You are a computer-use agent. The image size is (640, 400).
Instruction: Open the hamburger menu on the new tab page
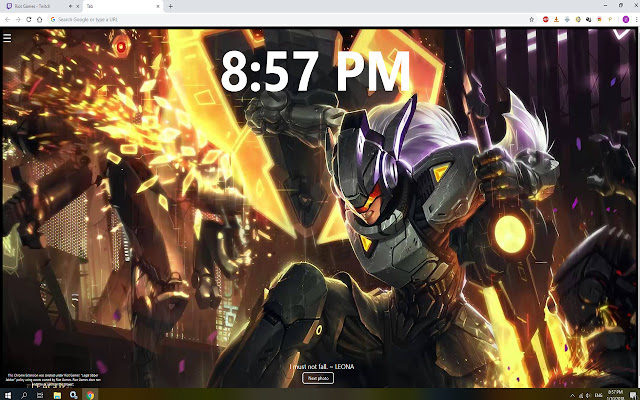tap(7, 39)
